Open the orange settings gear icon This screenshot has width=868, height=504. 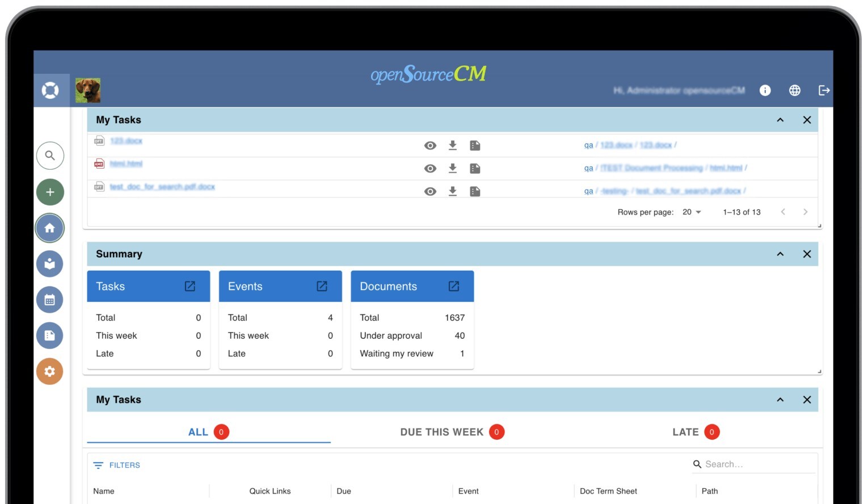click(x=50, y=371)
